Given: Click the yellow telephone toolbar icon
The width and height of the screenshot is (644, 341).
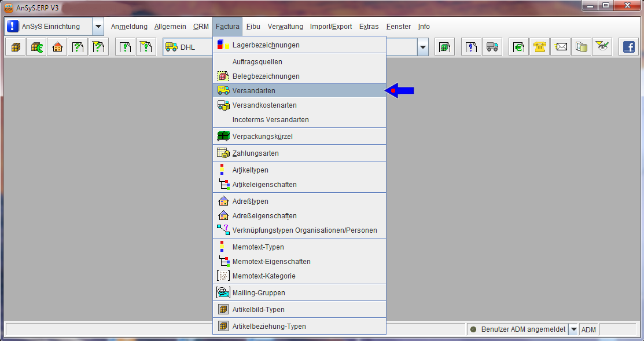Looking at the screenshot, I should (540, 47).
